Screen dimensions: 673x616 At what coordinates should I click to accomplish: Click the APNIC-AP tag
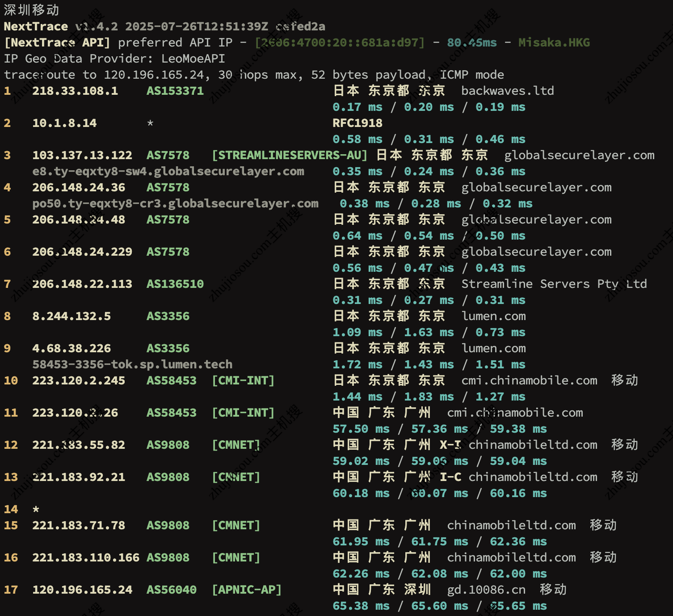pyautogui.click(x=247, y=590)
